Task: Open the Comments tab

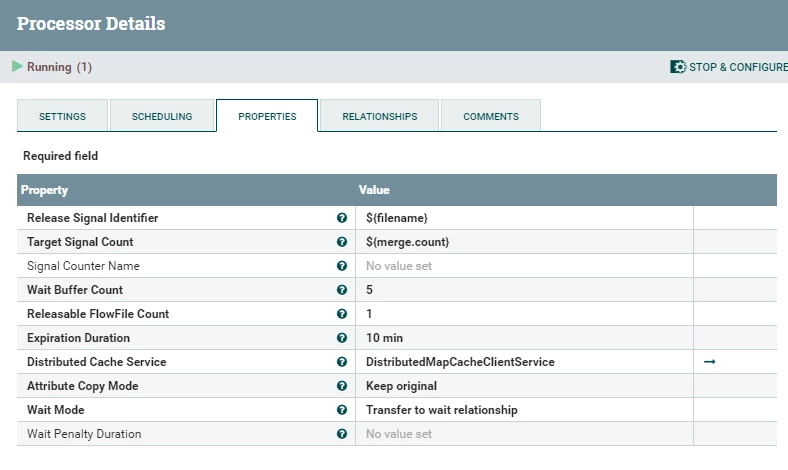Action: coord(490,116)
